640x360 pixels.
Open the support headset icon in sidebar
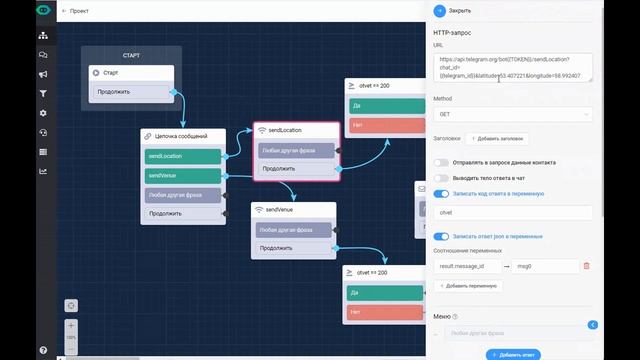tap(43, 133)
